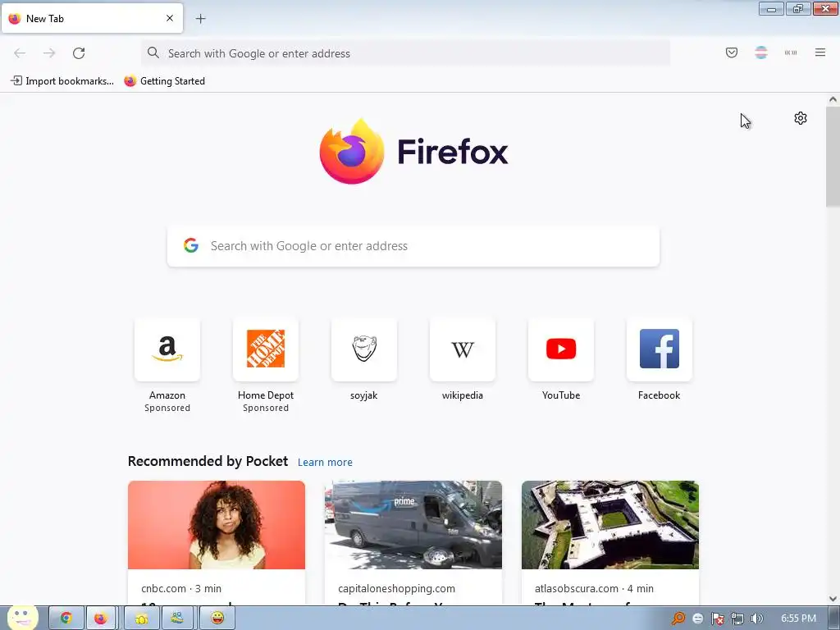Click the address bar search field
The width and height of the screenshot is (840, 630).
(405, 53)
